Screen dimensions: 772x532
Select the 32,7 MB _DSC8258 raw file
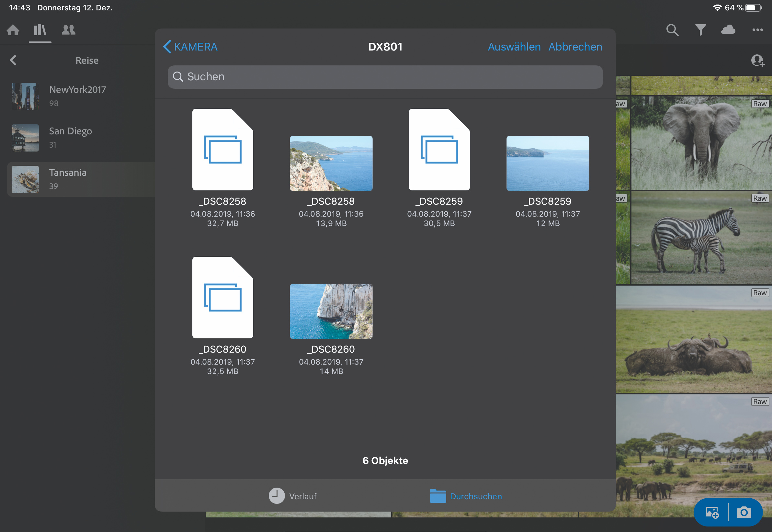click(x=223, y=150)
